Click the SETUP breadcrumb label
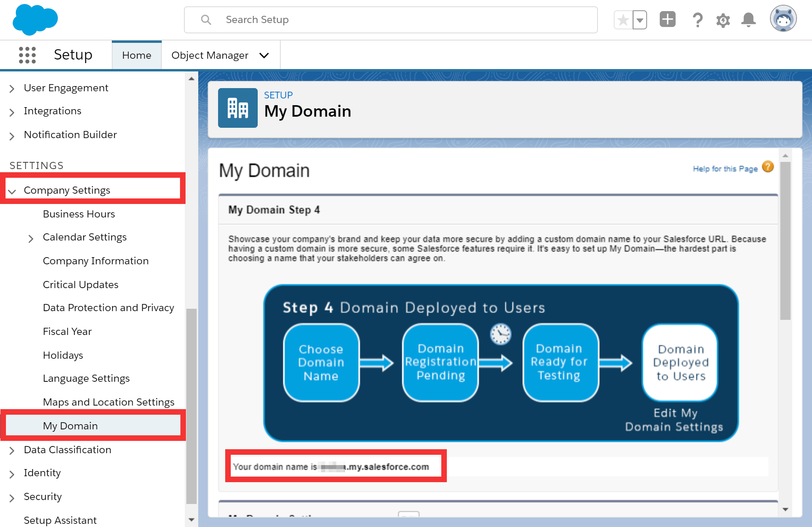The height and width of the screenshot is (527, 812). pyautogui.click(x=278, y=95)
